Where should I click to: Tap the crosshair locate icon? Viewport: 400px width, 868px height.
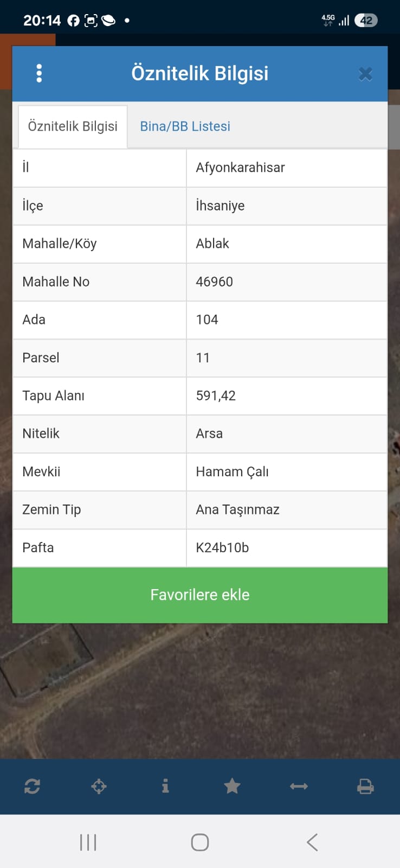tap(99, 786)
